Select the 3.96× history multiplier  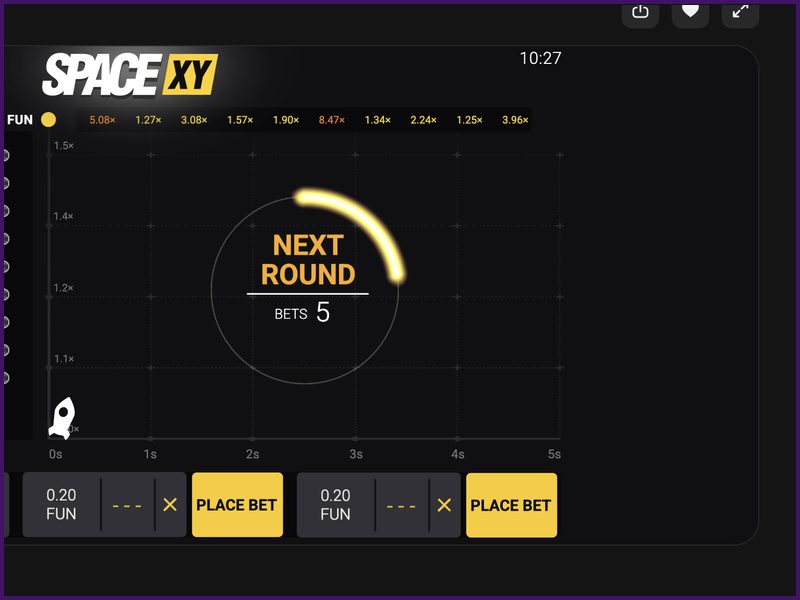coord(515,120)
